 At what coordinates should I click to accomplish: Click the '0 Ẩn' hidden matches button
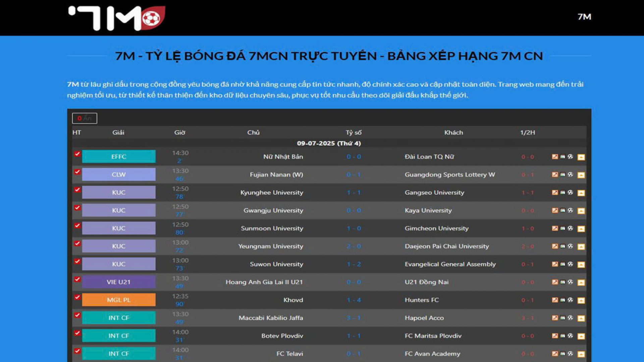(85, 118)
